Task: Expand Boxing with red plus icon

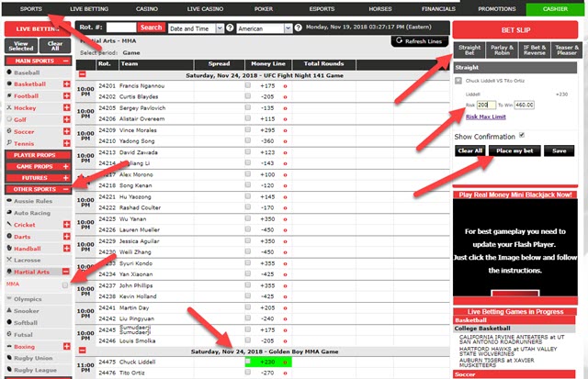Action: pyautogui.click(x=66, y=347)
